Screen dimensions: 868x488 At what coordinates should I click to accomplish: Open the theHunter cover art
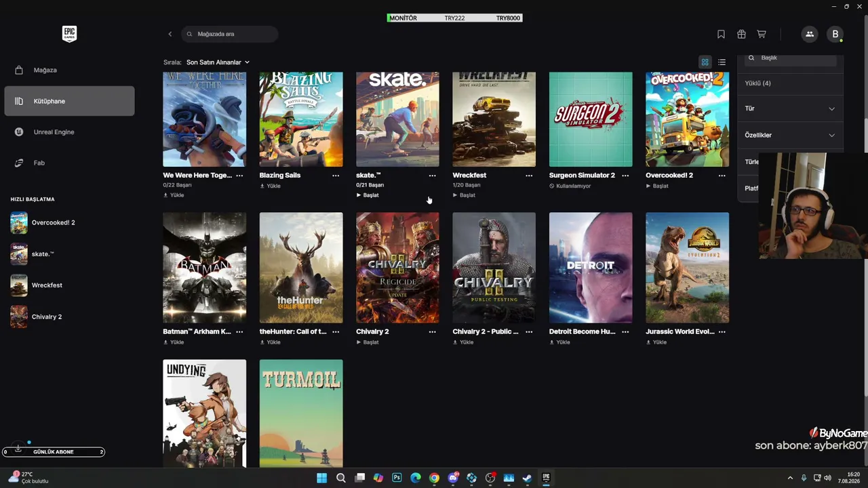[x=301, y=268]
